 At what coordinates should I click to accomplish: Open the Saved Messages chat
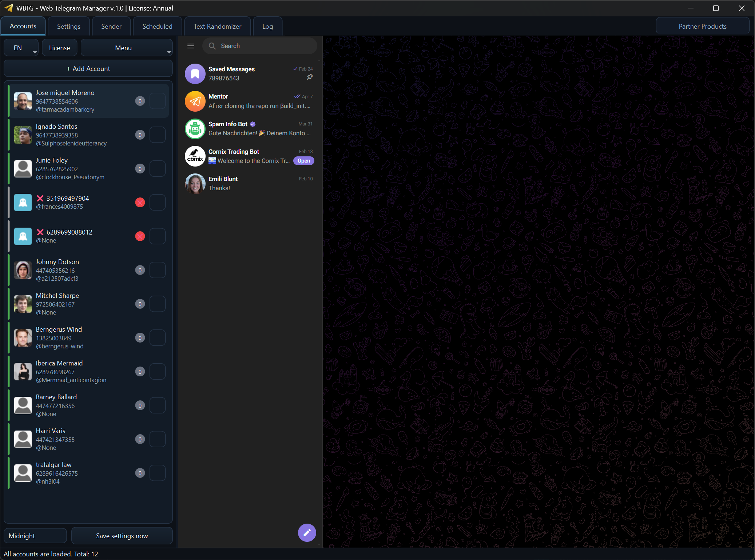(x=250, y=74)
